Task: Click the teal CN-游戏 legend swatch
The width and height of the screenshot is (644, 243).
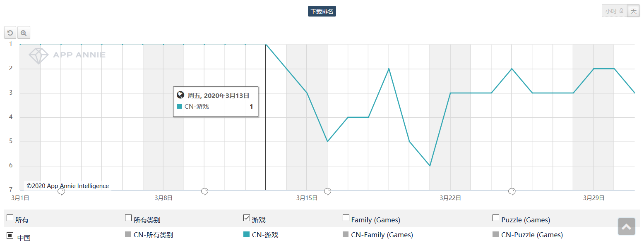Action: [x=247, y=235]
